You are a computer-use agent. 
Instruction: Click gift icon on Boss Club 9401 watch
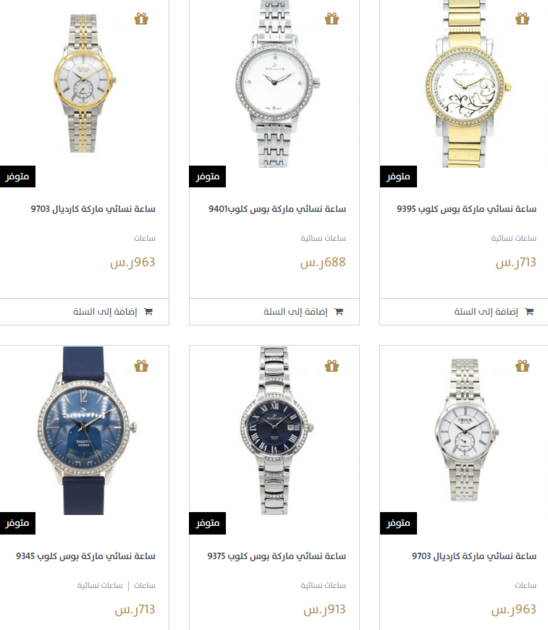point(331,18)
